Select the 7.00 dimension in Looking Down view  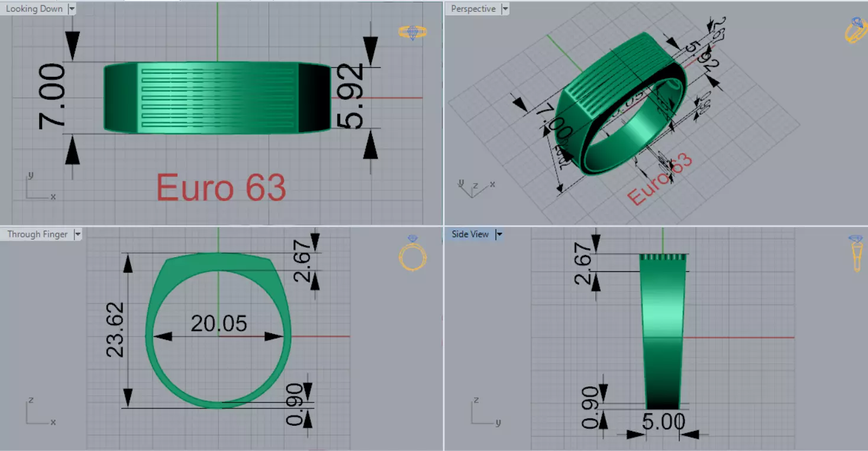[x=52, y=97]
